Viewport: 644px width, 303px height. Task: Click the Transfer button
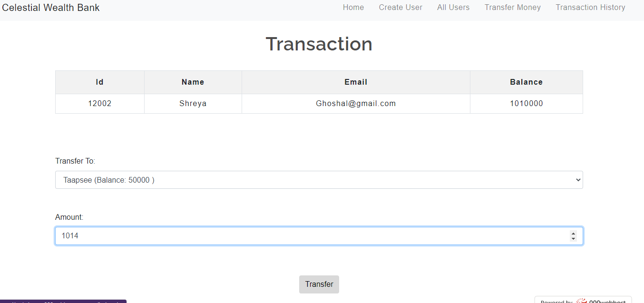click(x=319, y=284)
